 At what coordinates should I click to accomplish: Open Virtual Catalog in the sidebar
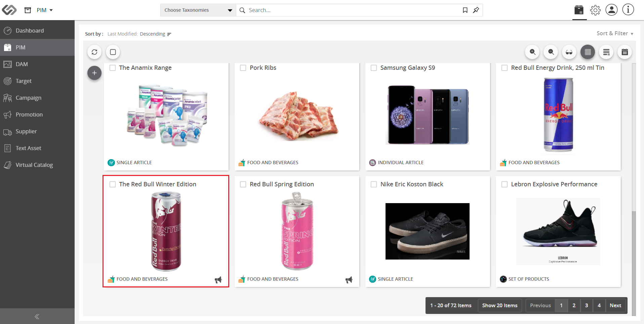coord(37,165)
